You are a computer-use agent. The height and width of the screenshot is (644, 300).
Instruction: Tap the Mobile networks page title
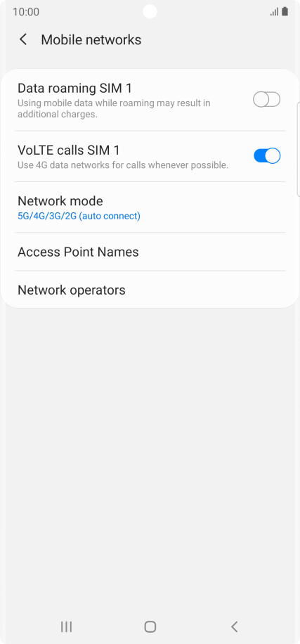(91, 40)
